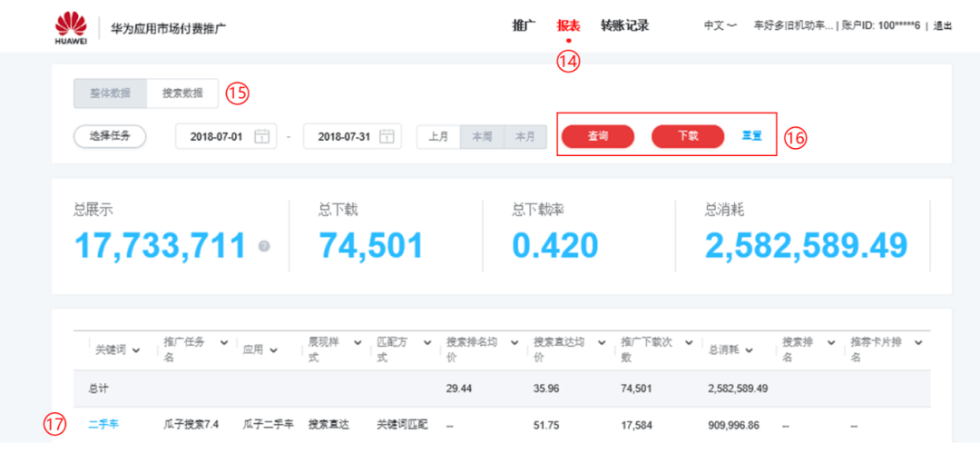Open calendar icon for end date 2018-07-31
980x453 pixels.
pyautogui.click(x=387, y=136)
